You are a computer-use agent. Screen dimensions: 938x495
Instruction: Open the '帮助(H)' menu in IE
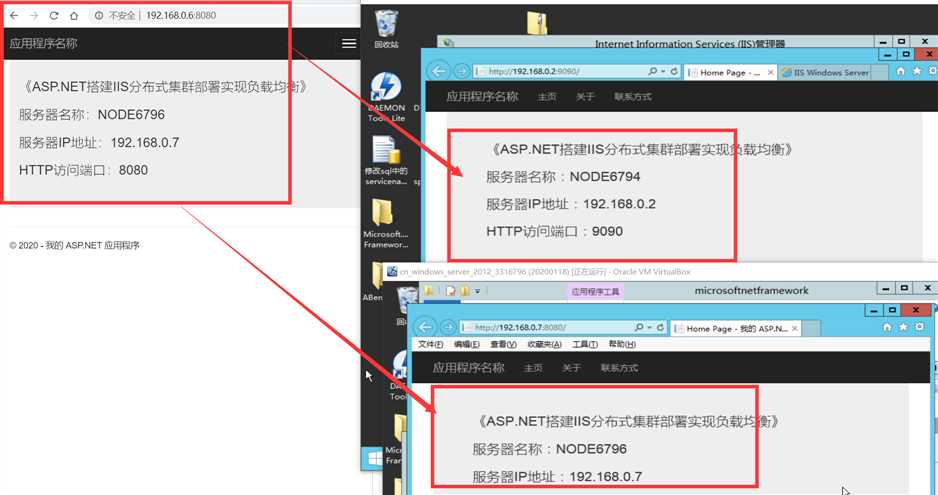pos(622,344)
